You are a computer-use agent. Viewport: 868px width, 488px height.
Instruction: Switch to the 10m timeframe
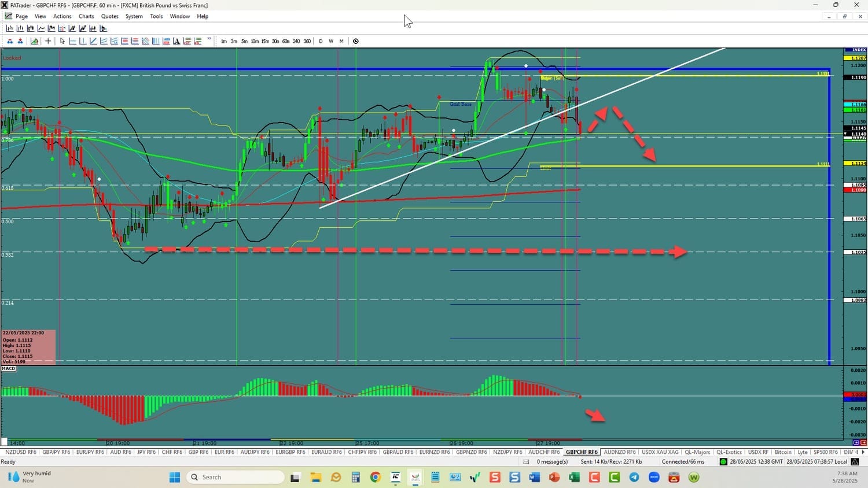coord(255,41)
